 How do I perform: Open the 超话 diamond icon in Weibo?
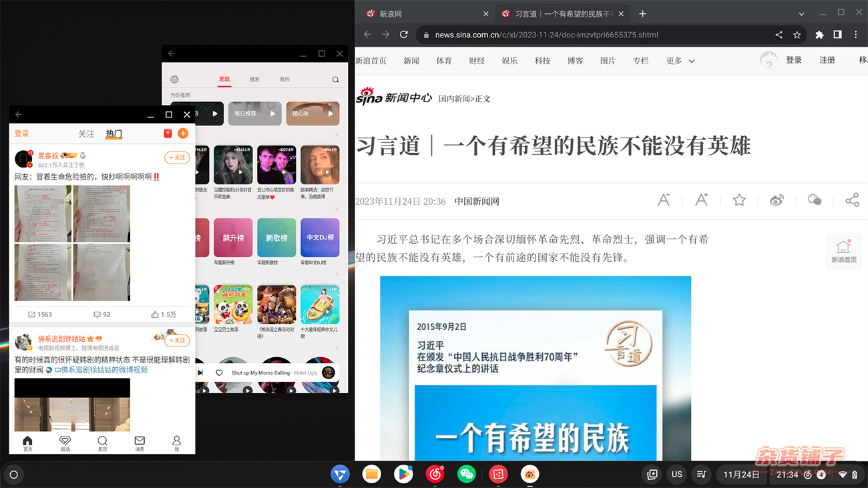(65, 443)
